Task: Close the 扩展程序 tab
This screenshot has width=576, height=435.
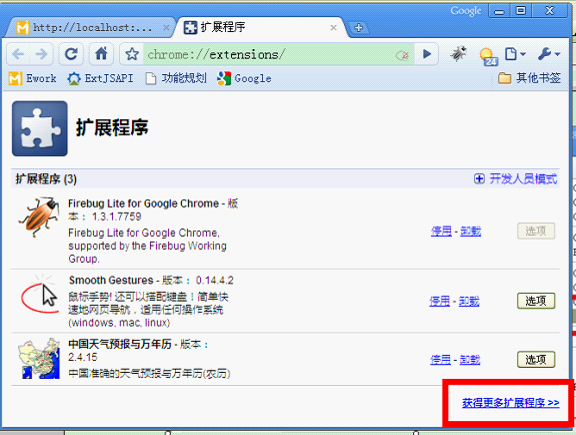Action: pyautogui.click(x=334, y=28)
